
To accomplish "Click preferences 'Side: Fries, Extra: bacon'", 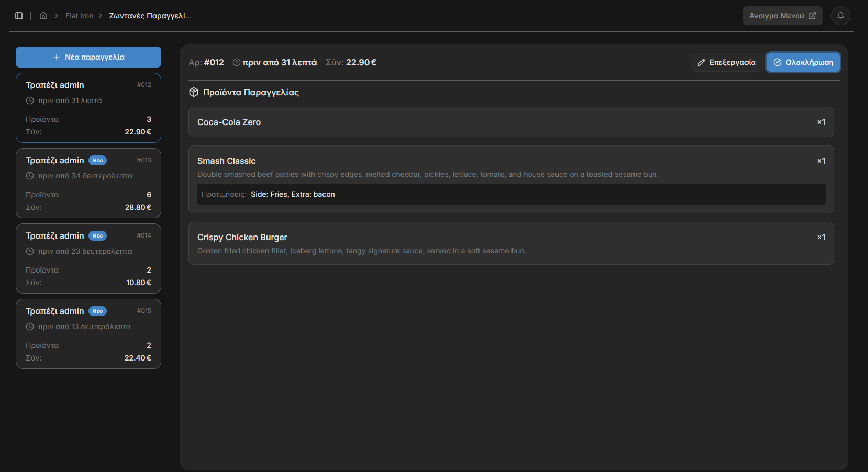I will click(293, 194).
